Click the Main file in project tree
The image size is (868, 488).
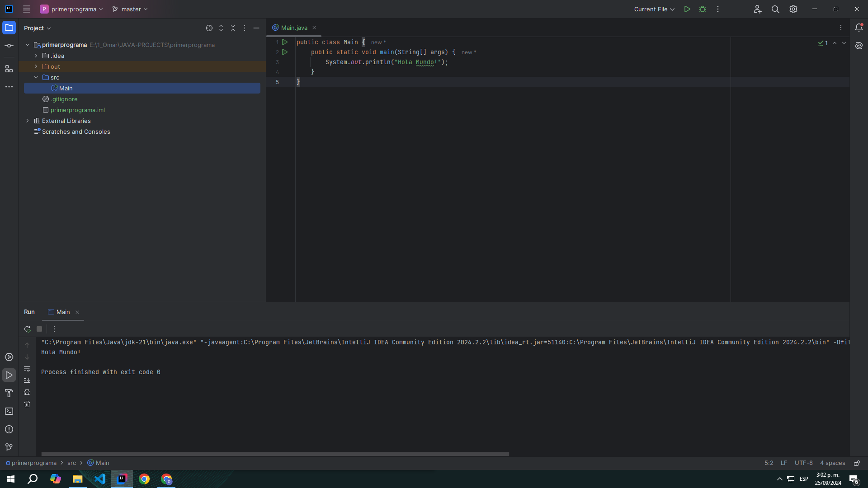66,88
